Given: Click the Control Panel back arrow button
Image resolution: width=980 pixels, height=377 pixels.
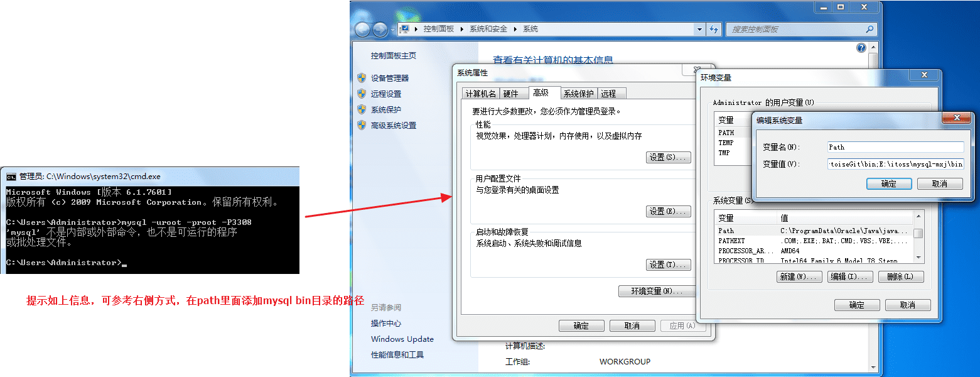Looking at the screenshot, I should [x=363, y=30].
